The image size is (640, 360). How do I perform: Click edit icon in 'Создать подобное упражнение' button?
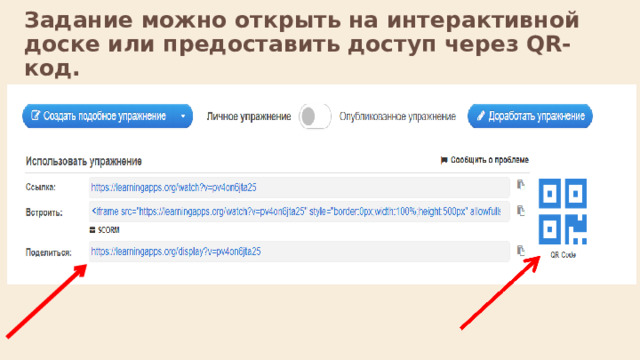[36, 116]
